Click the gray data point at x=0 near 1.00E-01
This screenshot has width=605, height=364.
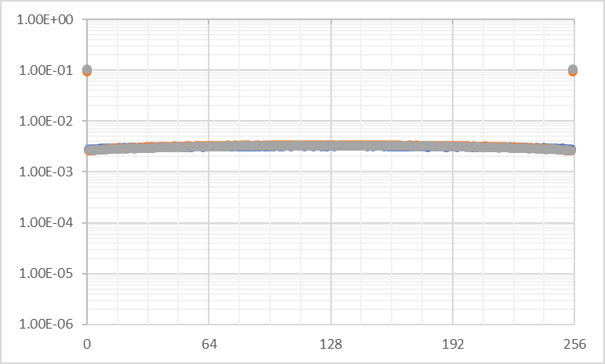pyautogui.click(x=87, y=69)
